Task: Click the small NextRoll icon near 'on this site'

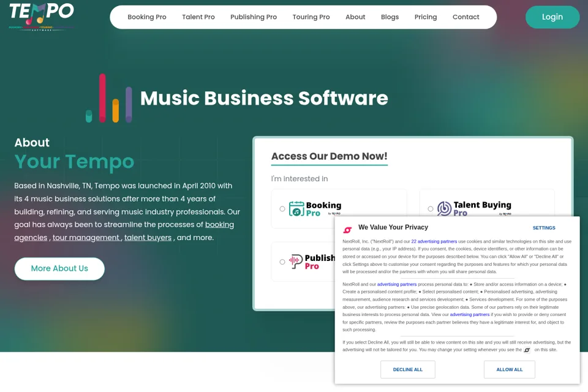Action: coord(527,350)
